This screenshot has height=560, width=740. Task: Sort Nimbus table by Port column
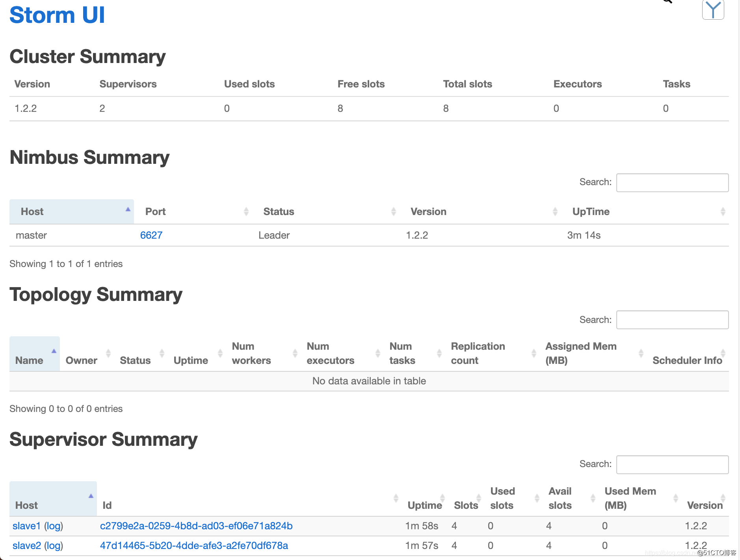click(193, 212)
